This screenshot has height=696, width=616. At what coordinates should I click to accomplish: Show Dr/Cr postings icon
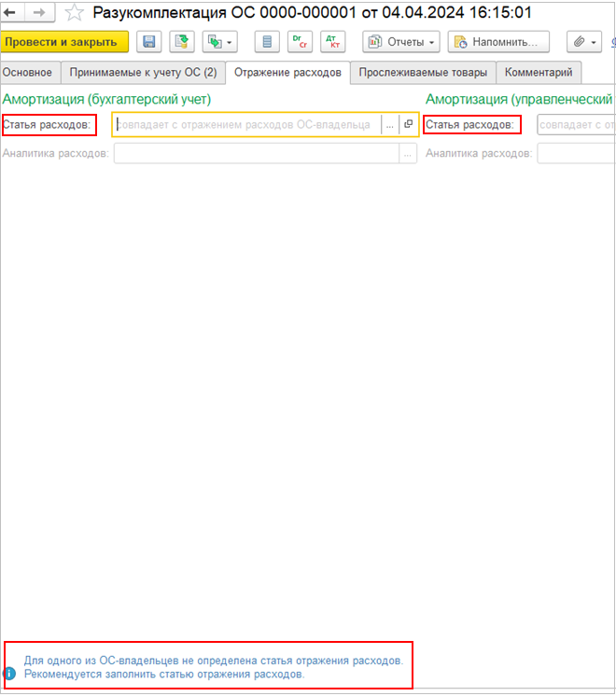(x=300, y=42)
